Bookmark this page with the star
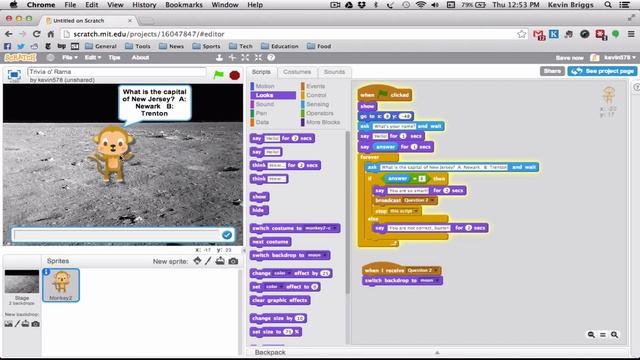Viewport: 640px width, 360px height. click(521, 34)
